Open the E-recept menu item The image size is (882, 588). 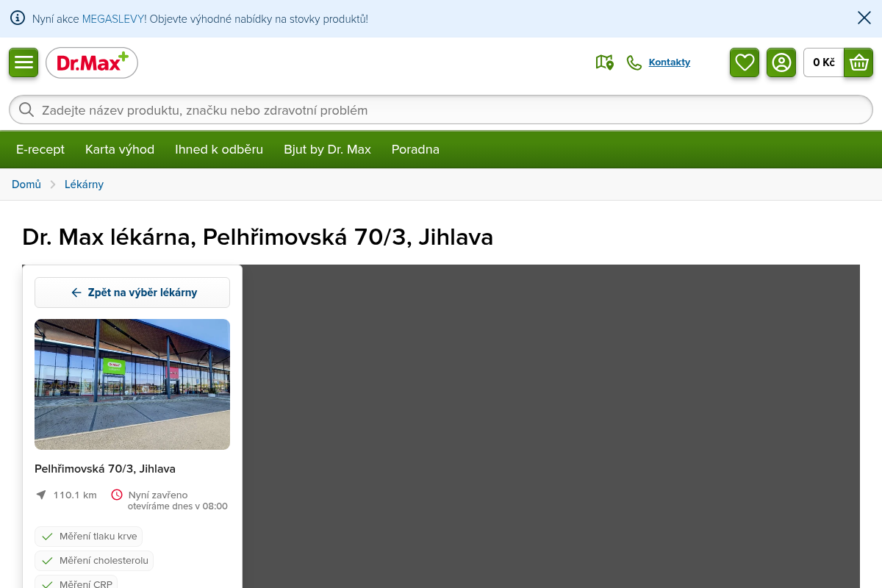tap(40, 149)
